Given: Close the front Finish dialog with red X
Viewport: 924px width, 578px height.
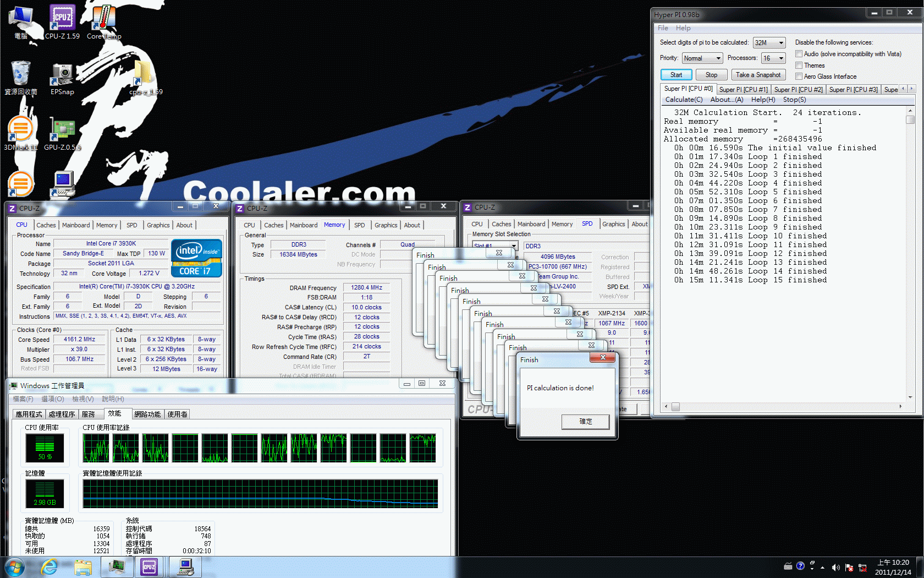Looking at the screenshot, I should coord(603,358).
